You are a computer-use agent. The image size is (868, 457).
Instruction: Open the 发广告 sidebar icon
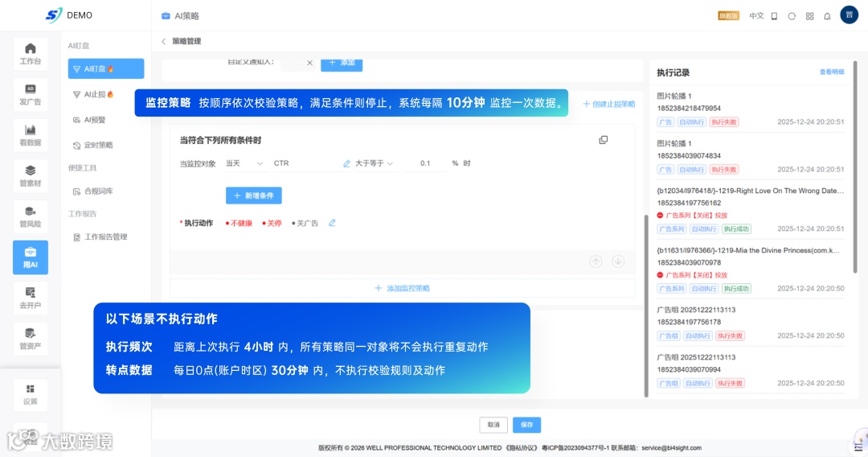[x=31, y=94]
